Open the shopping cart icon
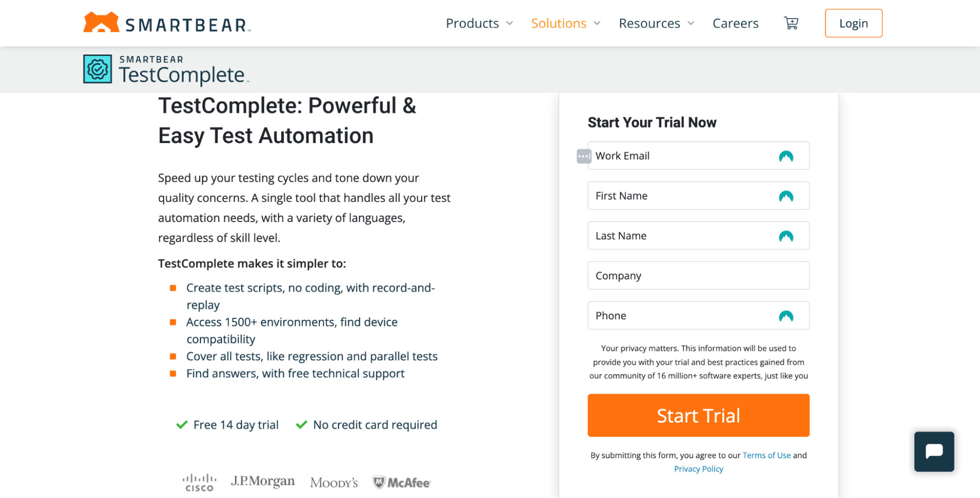Screen dimensions: 980x498 tap(791, 23)
